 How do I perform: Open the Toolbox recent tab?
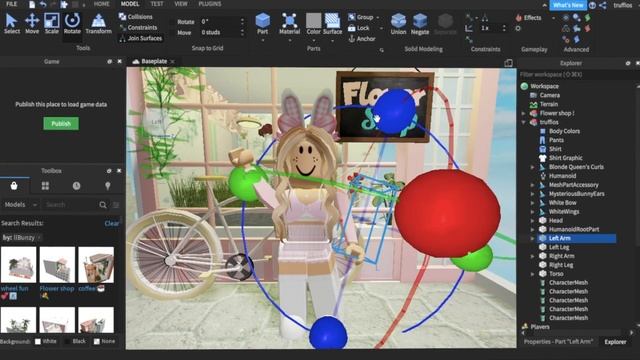pos(76,186)
